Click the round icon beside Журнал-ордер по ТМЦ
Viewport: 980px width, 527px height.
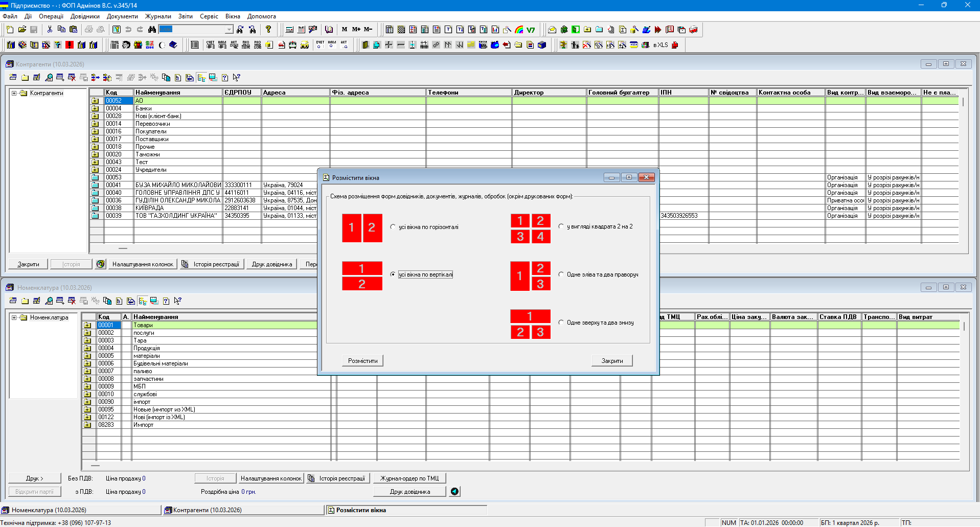[454, 491]
